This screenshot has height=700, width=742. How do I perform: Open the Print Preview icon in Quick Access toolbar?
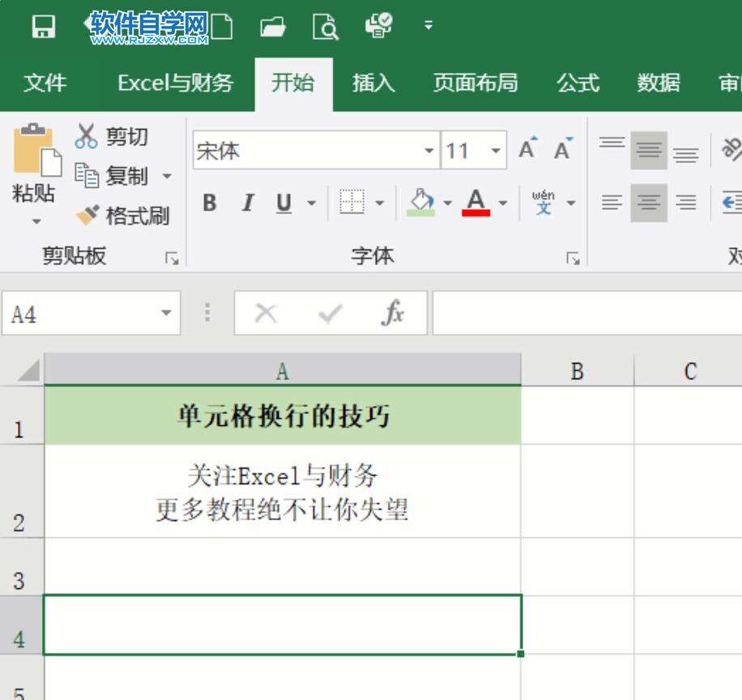click(x=325, y=25)
